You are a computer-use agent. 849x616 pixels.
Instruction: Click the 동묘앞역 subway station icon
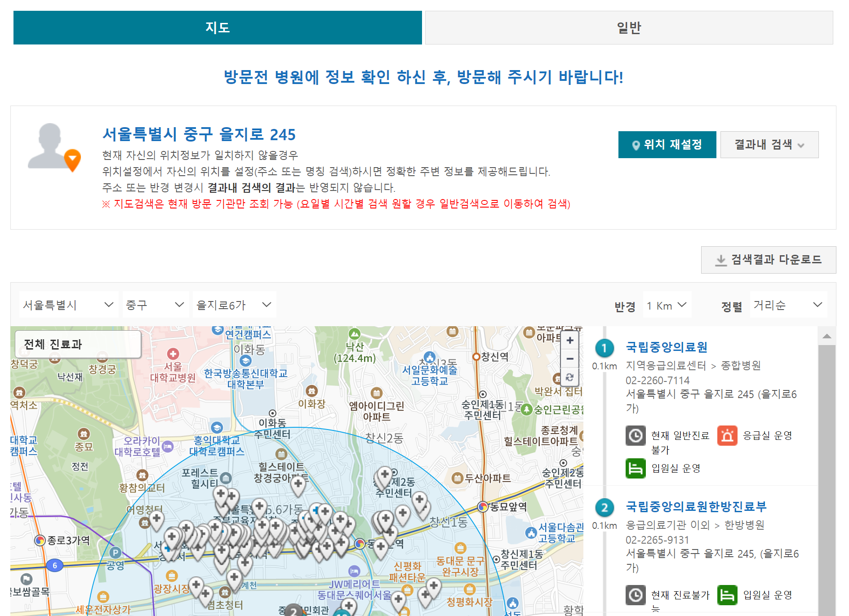483,507
